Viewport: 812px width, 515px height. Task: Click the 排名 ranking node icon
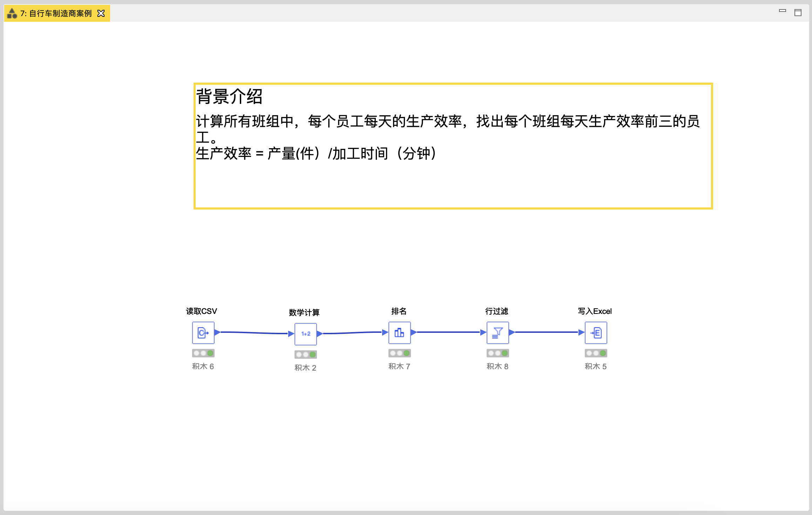click(399, 332)
